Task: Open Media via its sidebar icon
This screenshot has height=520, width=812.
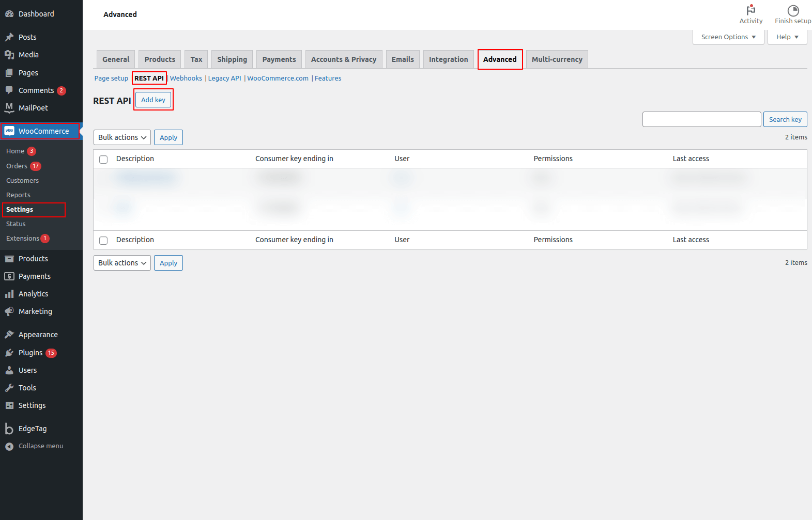Action: [x=9, y=55]
